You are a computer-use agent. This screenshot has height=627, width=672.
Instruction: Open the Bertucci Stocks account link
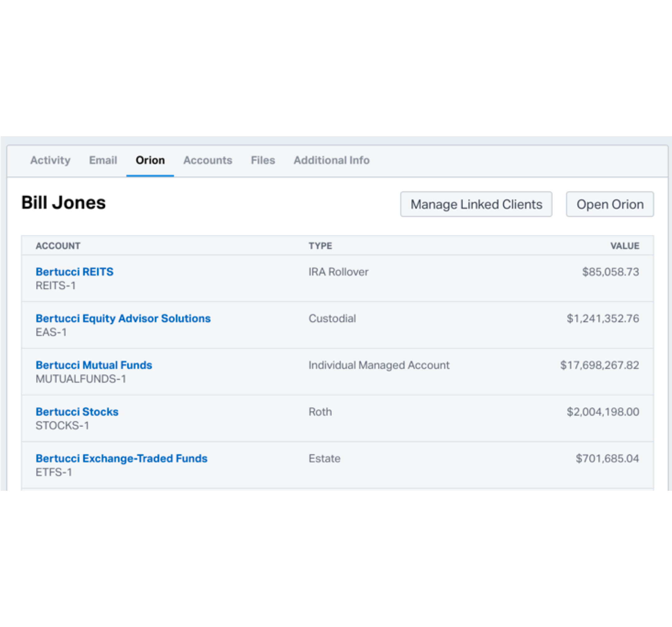(x=77, y=411)
